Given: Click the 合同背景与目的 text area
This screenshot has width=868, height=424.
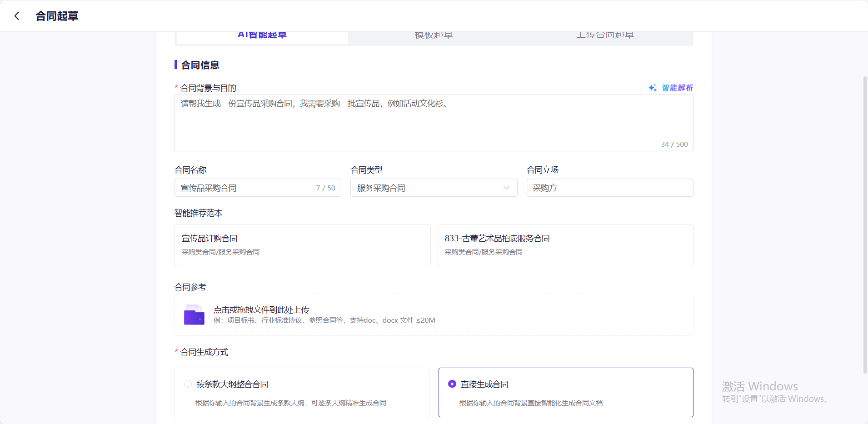Looking at the screenshot, I should pos(434,123).
